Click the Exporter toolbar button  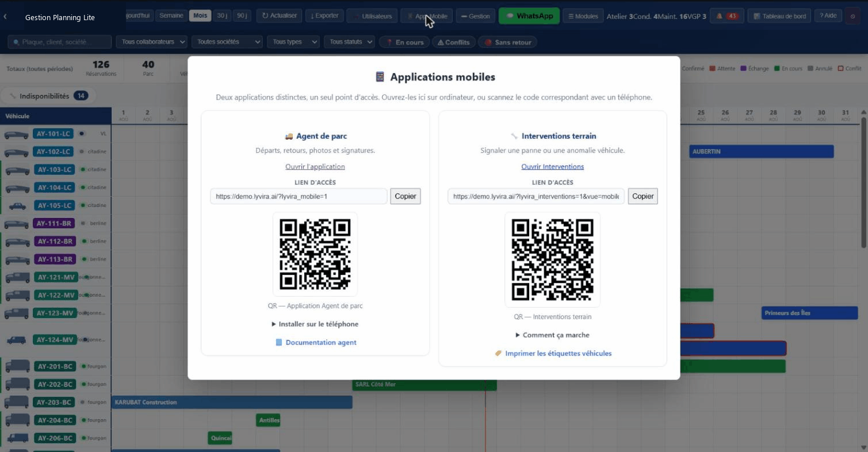pos(324,16)
